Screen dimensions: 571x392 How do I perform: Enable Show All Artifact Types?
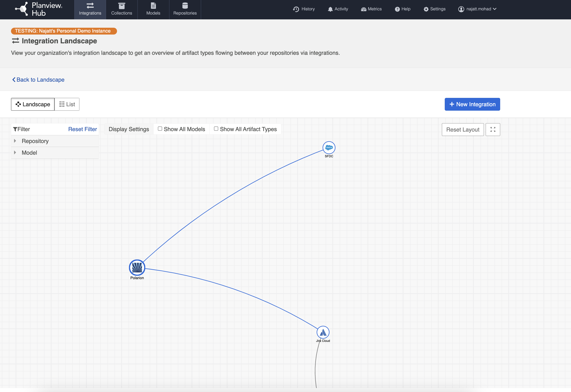coord(216,128)
